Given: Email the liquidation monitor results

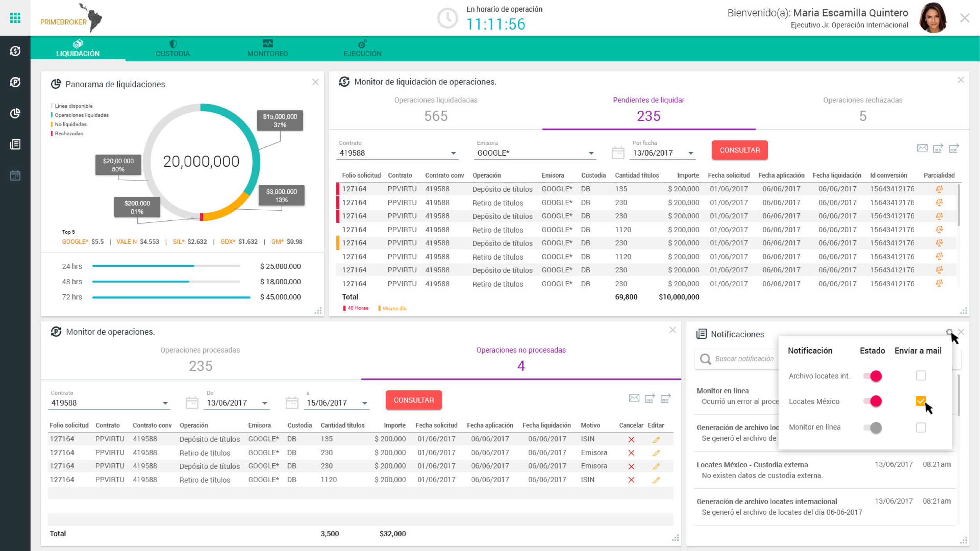Looking at the screenshot, I should click(922, 148).
